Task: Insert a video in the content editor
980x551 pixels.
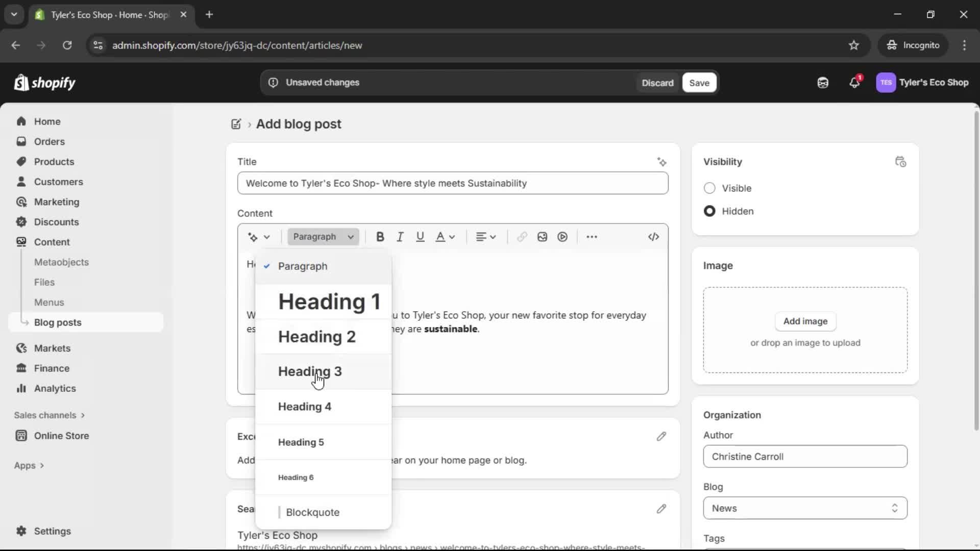Action: click(562, 236)
